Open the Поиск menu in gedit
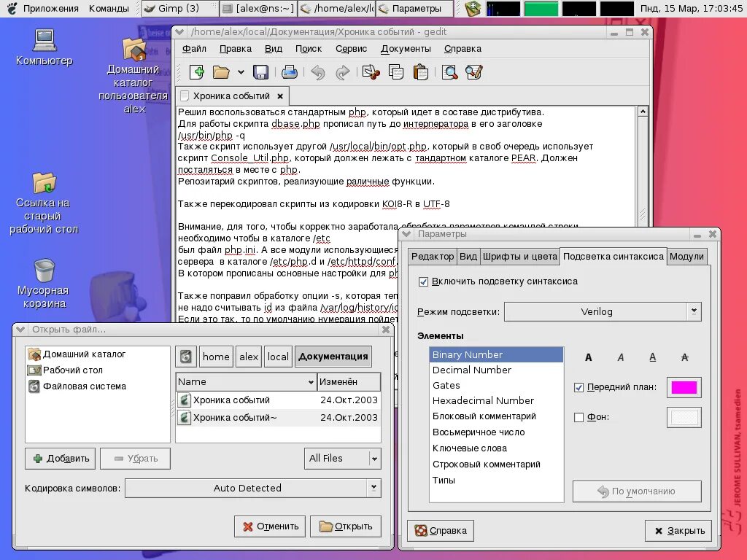The width and height of the screenshot is (747, 560). tap(309, 49)
